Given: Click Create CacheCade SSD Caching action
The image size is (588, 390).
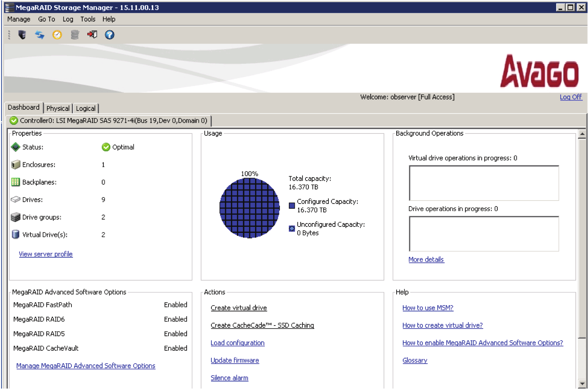Looking at the screenshot, I should pyautogui.click(x=262, y=325).
